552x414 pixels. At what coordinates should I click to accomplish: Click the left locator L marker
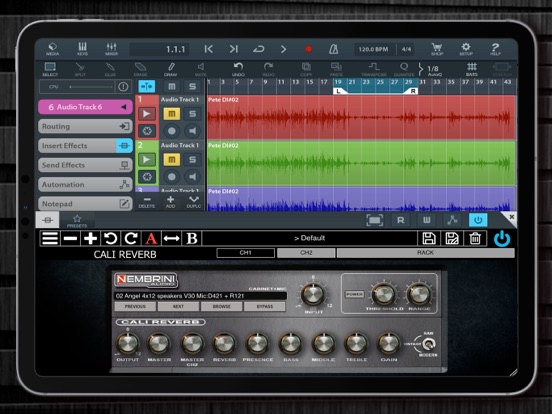pyautogui.click(x=338, y=91)
